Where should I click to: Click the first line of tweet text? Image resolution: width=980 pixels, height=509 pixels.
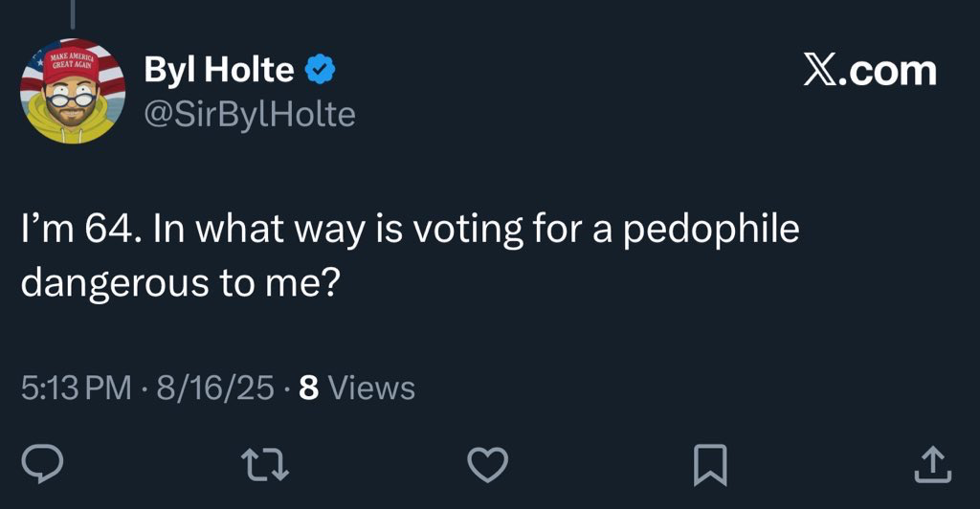[409, 232]
